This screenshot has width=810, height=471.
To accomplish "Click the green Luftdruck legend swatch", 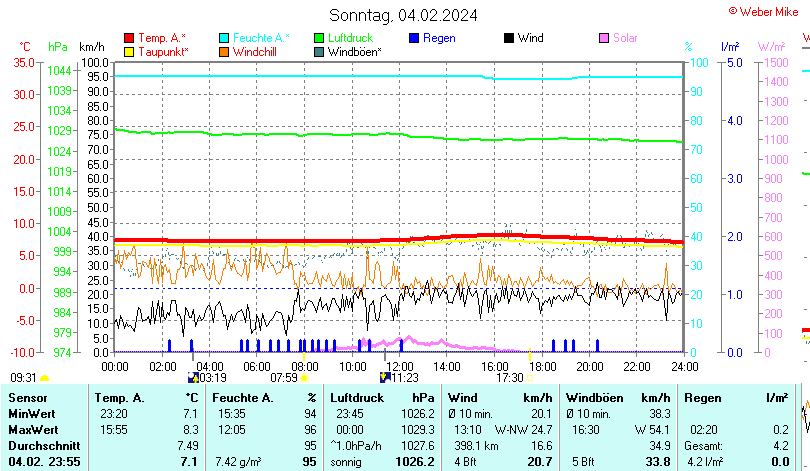I will 320,38.
